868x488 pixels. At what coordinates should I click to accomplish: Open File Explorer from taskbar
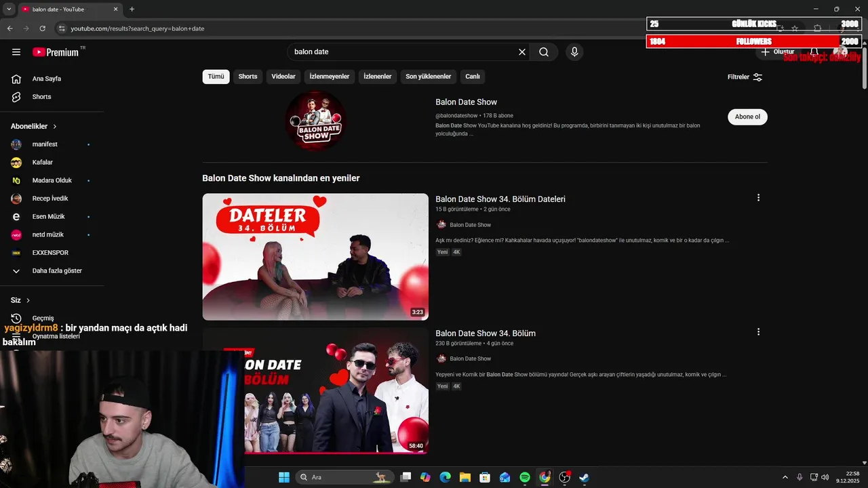click(465, 477)
